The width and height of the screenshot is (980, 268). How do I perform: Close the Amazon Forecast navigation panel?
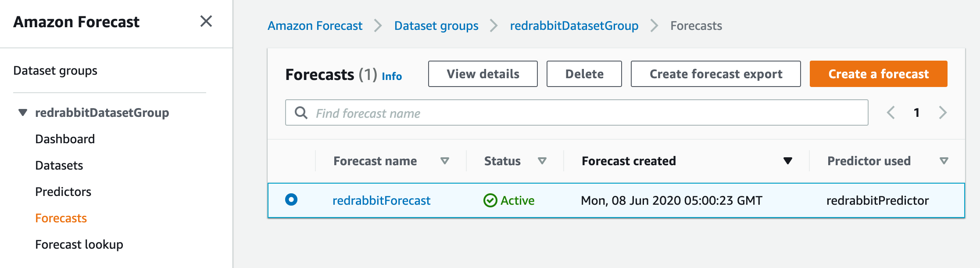[x=206, y=21]
